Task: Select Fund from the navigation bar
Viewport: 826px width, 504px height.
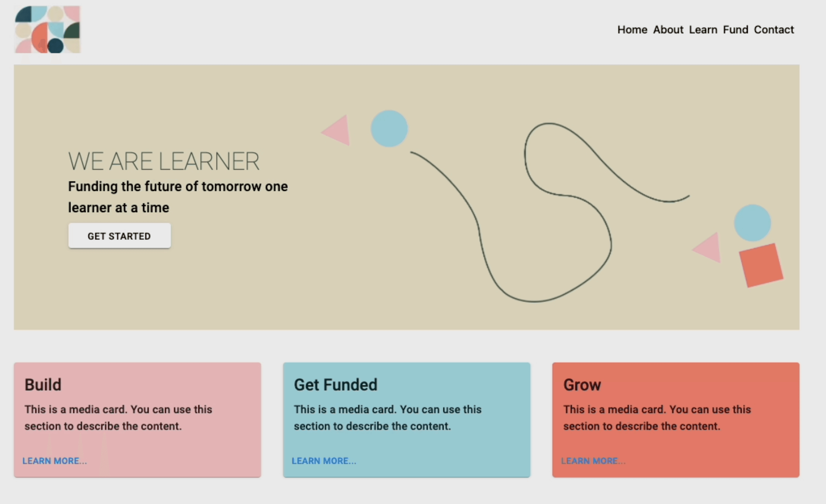Action: [x=735, y=30]
